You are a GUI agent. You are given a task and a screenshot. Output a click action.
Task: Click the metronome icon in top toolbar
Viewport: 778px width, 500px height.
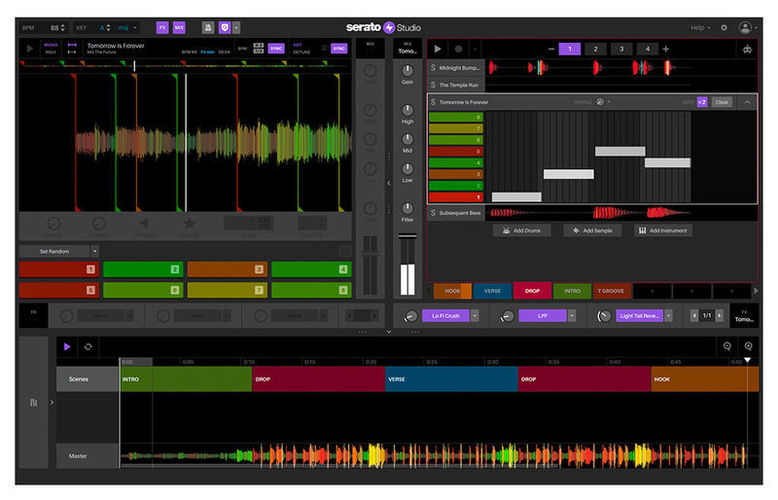coord(208,28)
